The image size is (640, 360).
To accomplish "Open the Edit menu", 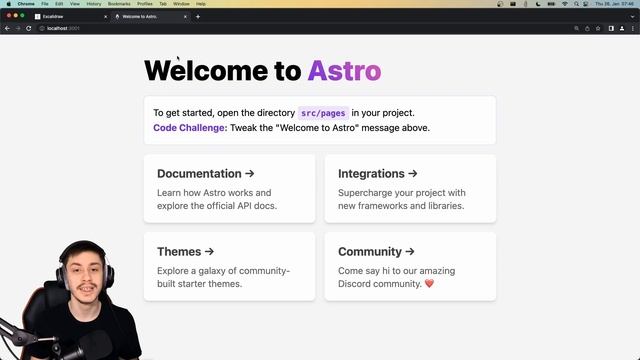I will click(x=59, y=4).
